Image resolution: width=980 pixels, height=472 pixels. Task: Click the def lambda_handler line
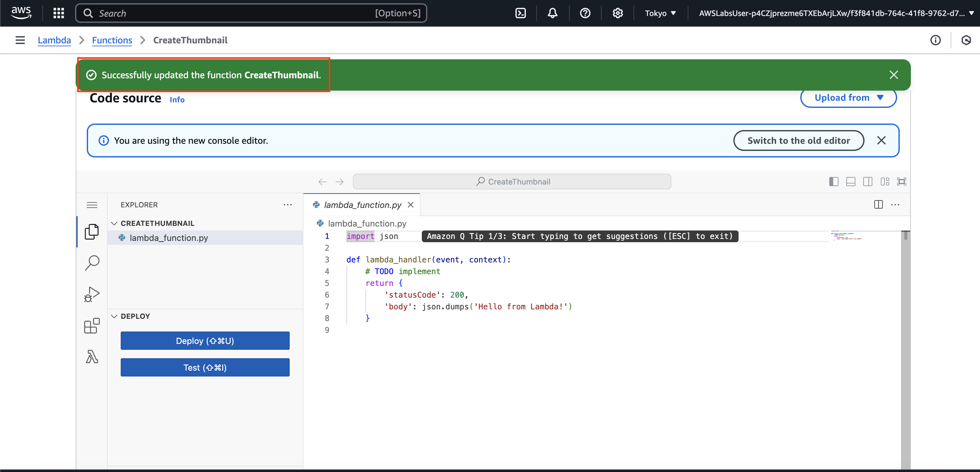point(428,259)
